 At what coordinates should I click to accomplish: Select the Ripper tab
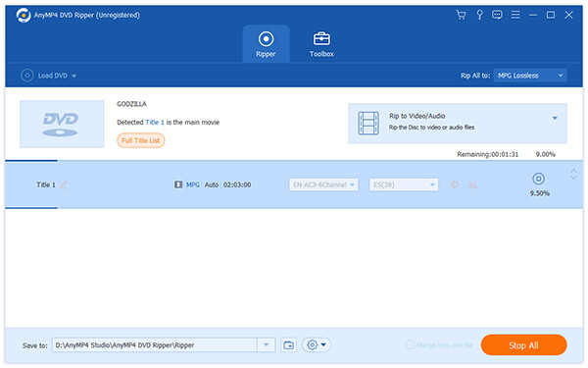click(266, 44)
